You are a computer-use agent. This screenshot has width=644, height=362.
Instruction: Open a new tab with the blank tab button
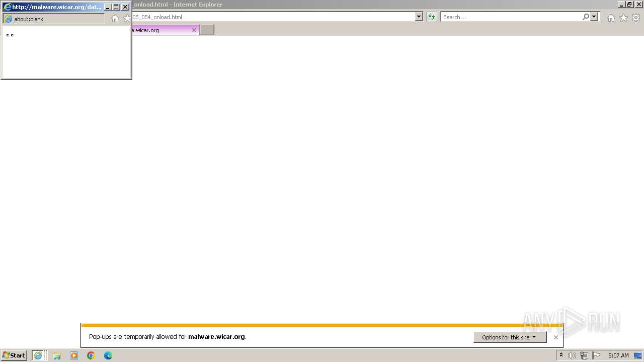(207, 30)
